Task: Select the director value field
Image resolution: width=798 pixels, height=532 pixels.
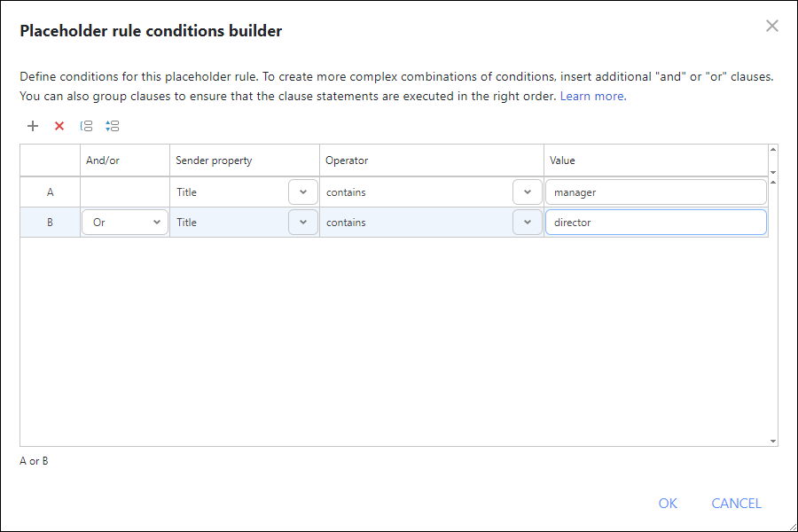Action: coord(656,222)
